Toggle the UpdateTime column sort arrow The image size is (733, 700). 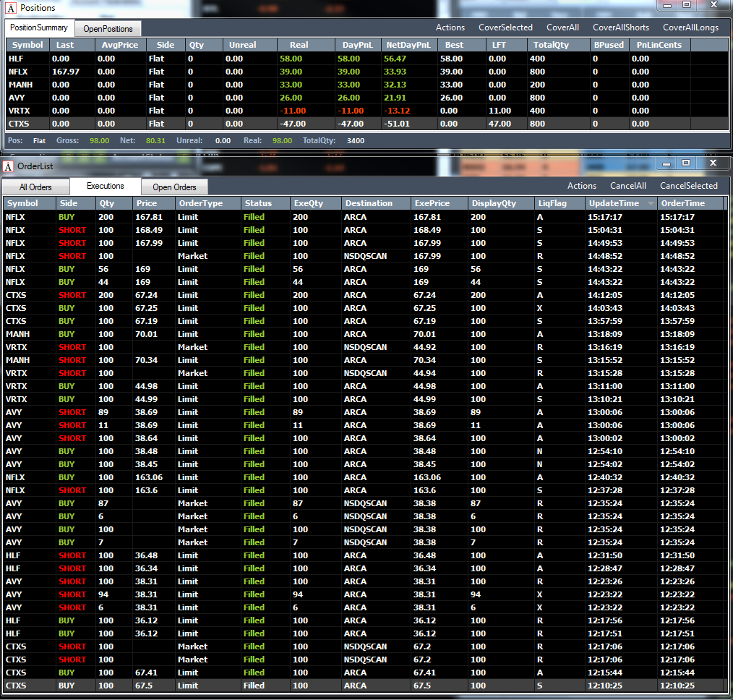[650, 204]
